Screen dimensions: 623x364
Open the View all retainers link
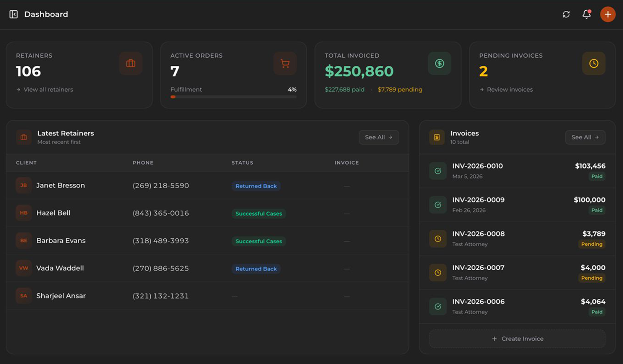point(48,89)
